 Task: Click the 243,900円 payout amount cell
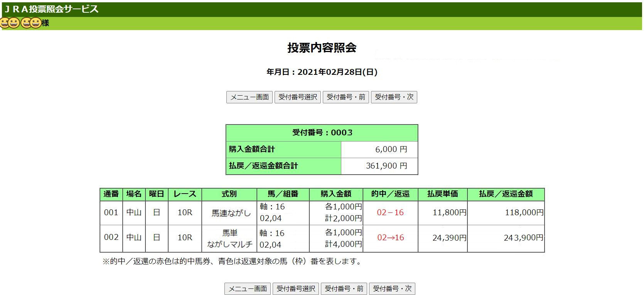pyautogui.click(x=523, y=238)
